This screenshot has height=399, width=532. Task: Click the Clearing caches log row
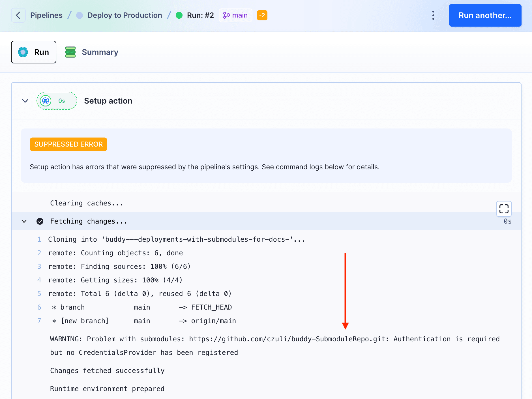coord(87,203)
